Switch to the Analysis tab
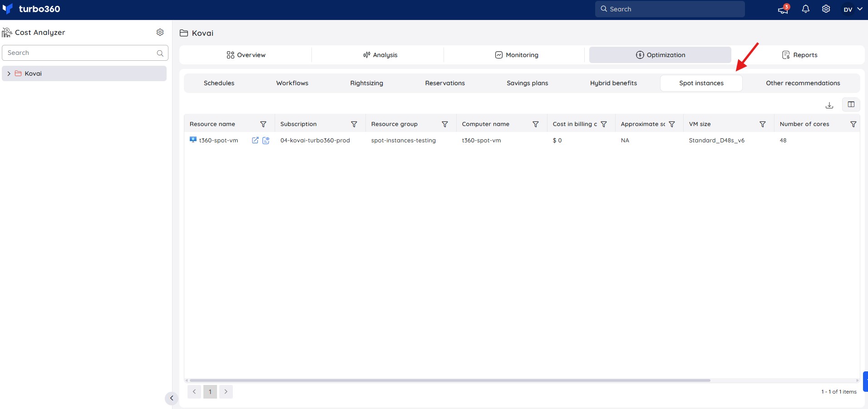 (380, 55)
